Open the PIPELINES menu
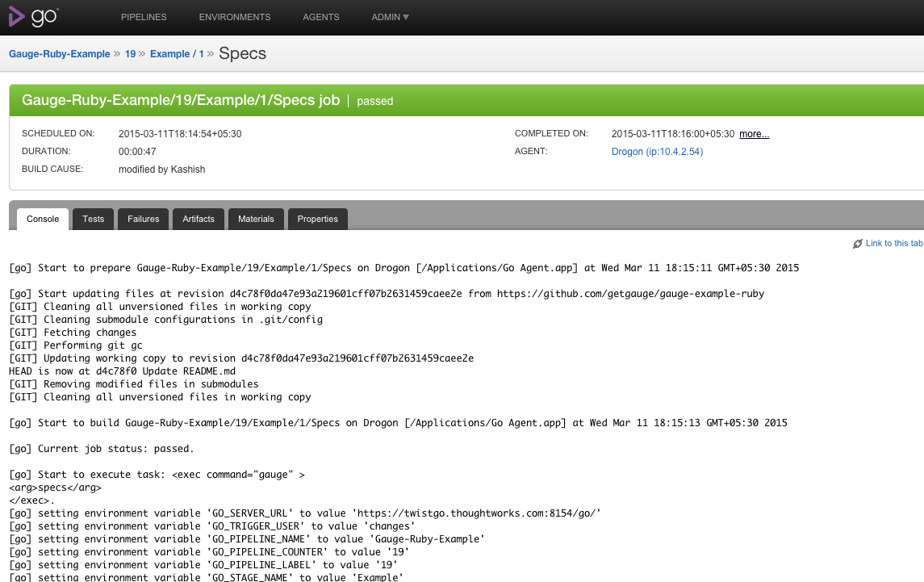Image resolution: width=924 pixels, height=582 pixels. (144, 17)
